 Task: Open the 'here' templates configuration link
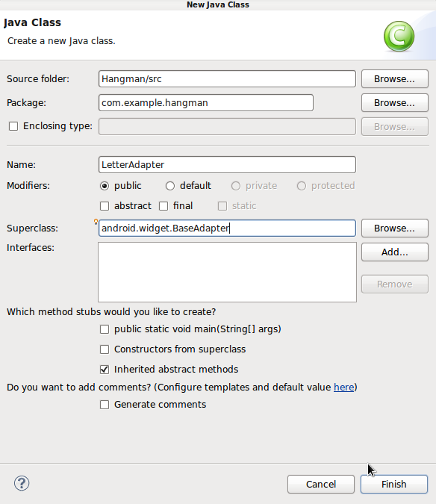[x=343, y=388]
